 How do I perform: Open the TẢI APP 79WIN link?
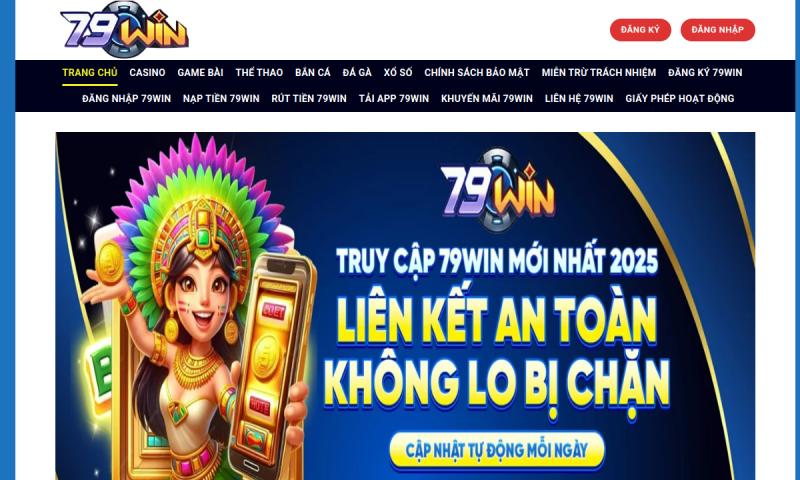pos(394,98)
